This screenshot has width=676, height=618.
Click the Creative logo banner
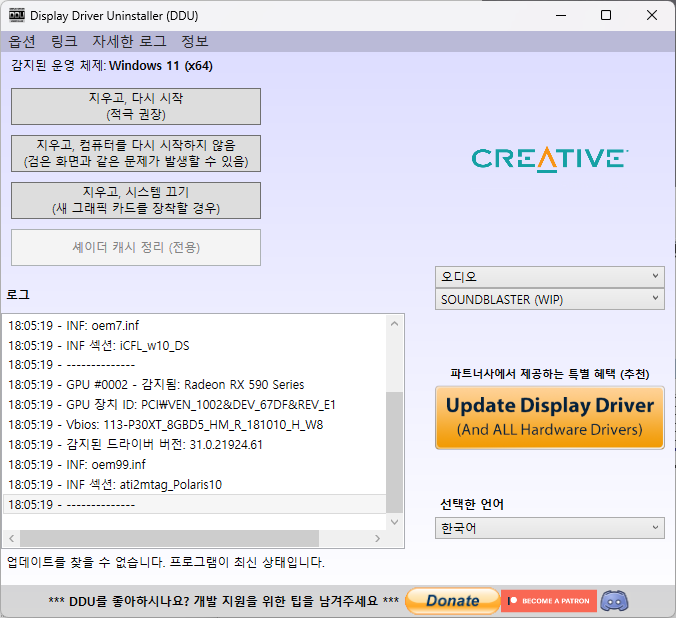(550, 159)
